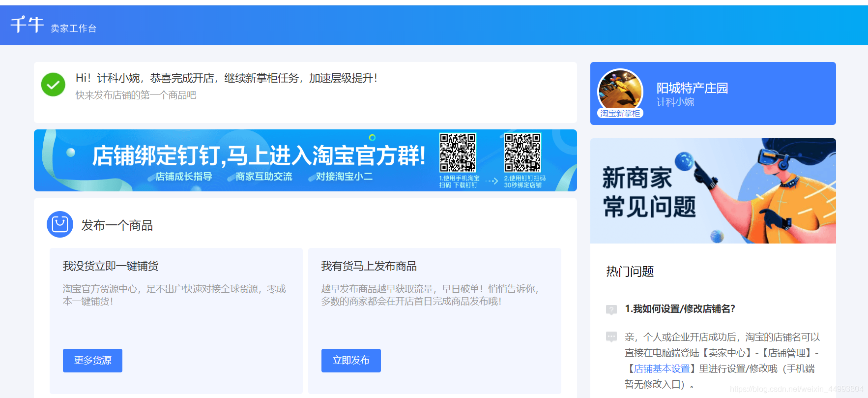Click the green checkmark success icon
The width and height of the screenshot is (868, 398).
[x=53, y=85]
